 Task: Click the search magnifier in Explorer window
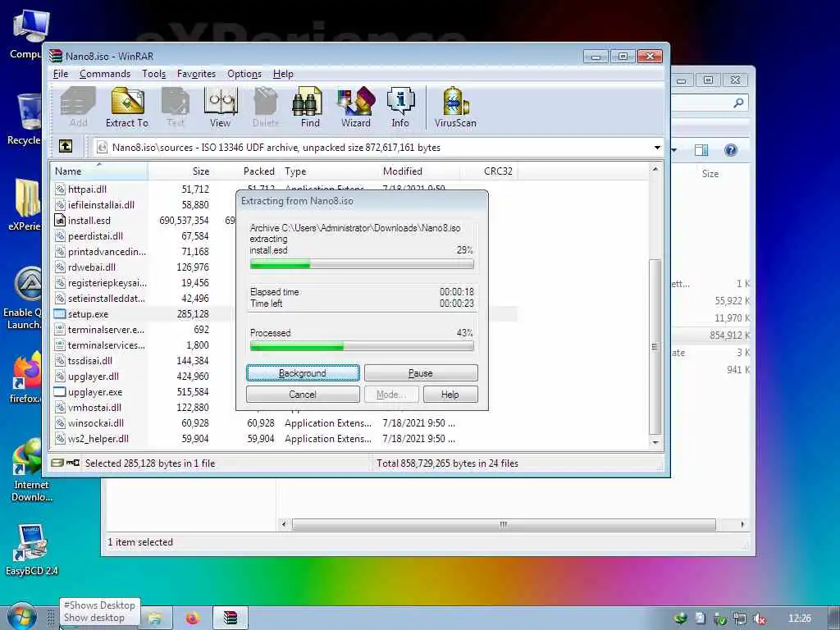pyautogui.click(x=738, y=103)
